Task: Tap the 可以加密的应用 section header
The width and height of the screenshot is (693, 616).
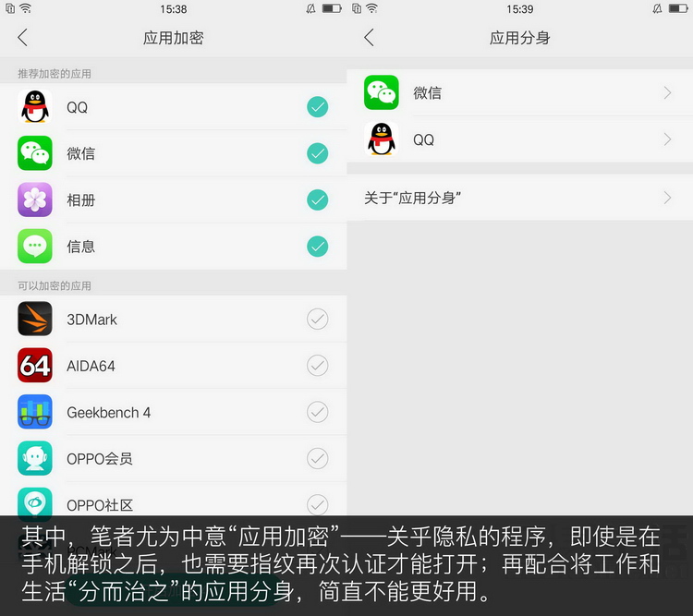Action: click(x=55, y=285)
